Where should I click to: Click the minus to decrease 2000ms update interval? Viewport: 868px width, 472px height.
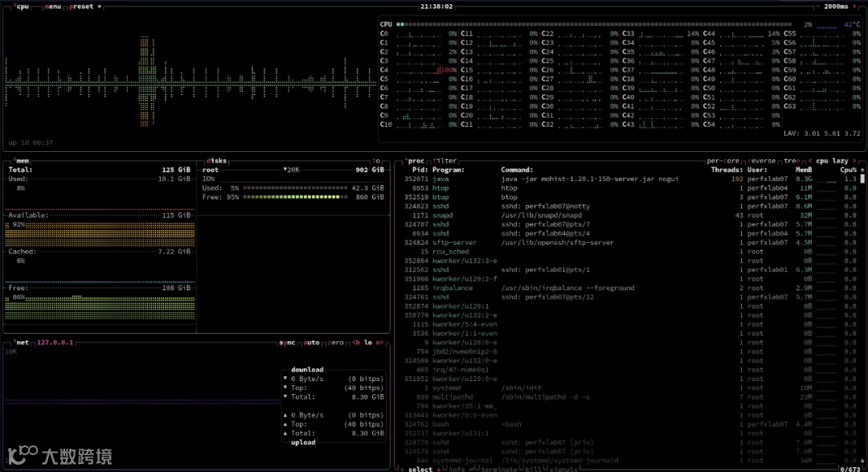(x=819, y=6)
